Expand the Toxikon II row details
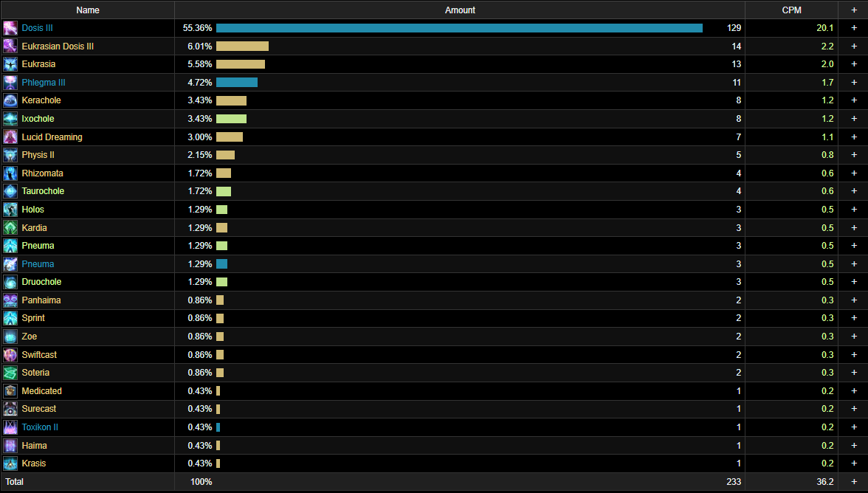868x493 pixels. (853, 427)
